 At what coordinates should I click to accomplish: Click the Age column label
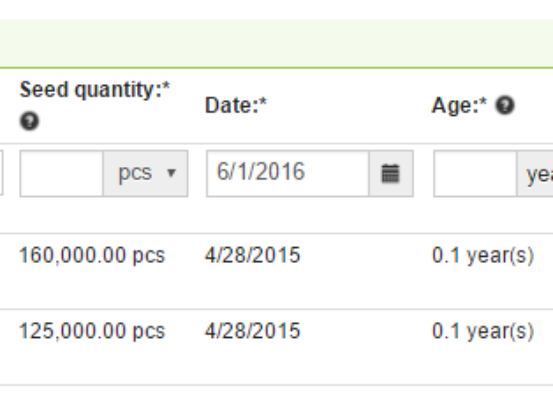pos(459,105)
